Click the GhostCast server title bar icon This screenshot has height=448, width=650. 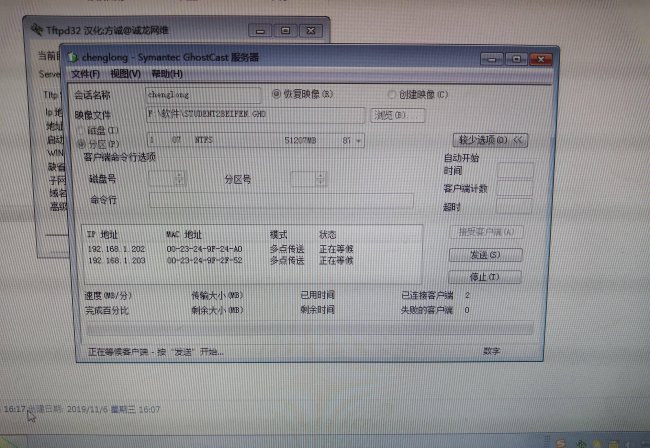tap(73, 57)
